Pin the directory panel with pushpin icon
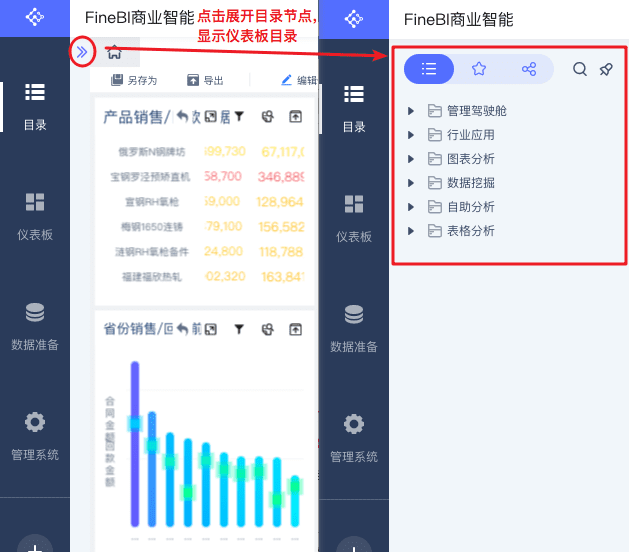The height and width of the screenshot is (552, 629). pyautogui.click(x=606, y=69)
